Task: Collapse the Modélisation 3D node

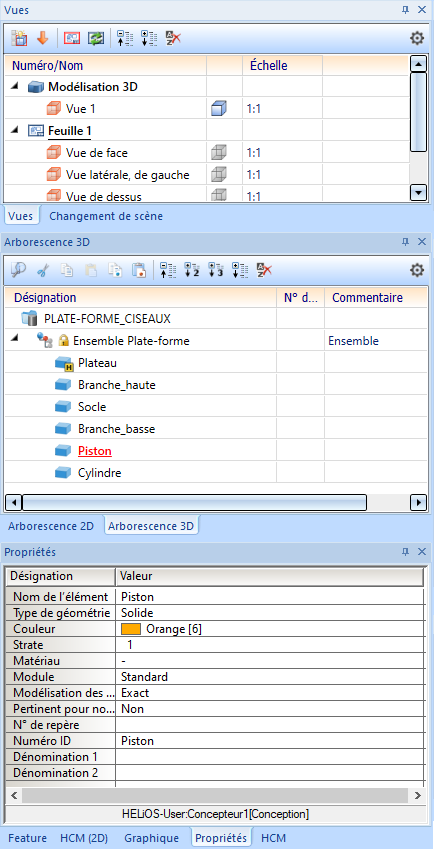Action: coord(15,86)
